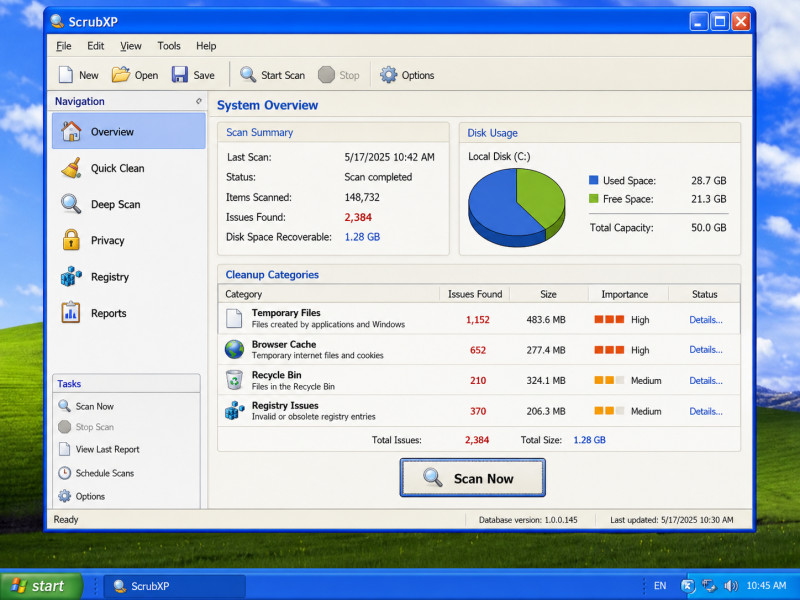Sort by Issues Found column header
The height and width of the screenshot is (600, 800).
[474, 294]
